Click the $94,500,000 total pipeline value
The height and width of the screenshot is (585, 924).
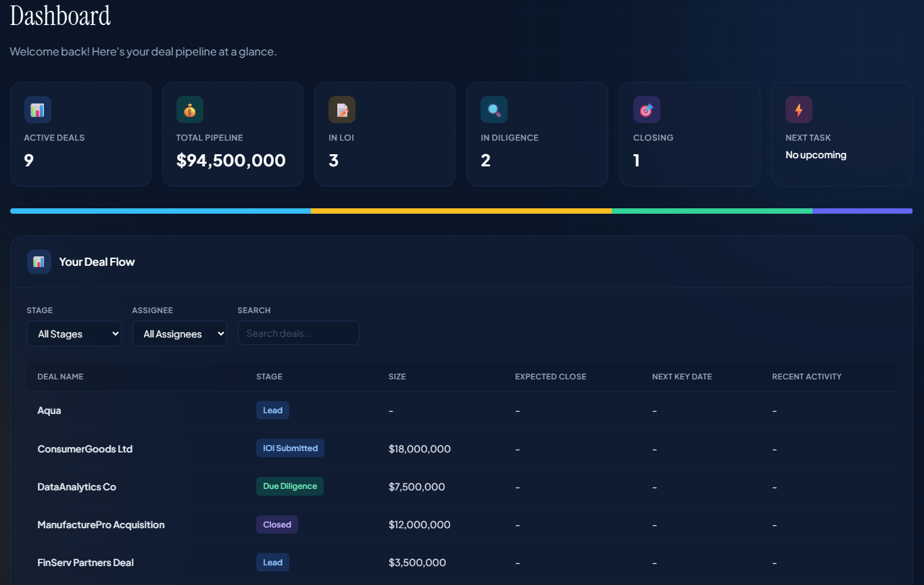click(x=231, y=160)
